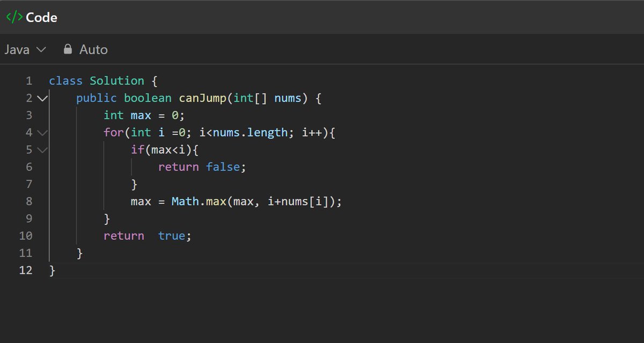Open the Java language dropdown

[25, 50]
